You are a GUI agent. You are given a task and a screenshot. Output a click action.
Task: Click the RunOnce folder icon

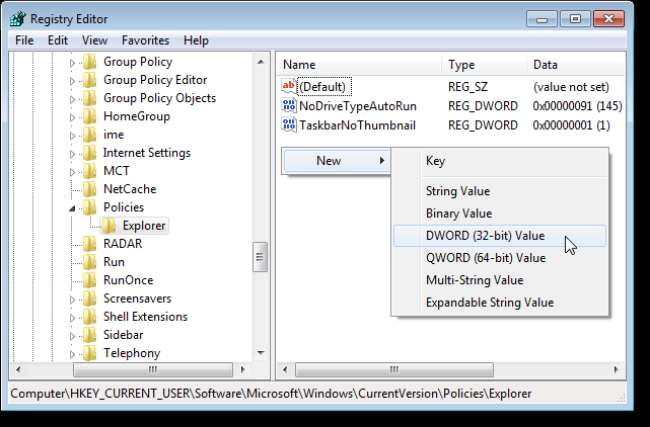click(90, 281)
